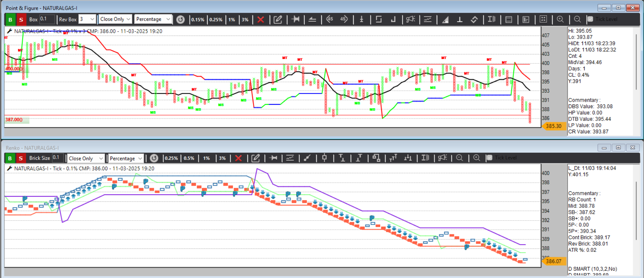Click column width icon in Renko toolbar
The width and height of the screenshot is (644, 278).
(425, 158)
